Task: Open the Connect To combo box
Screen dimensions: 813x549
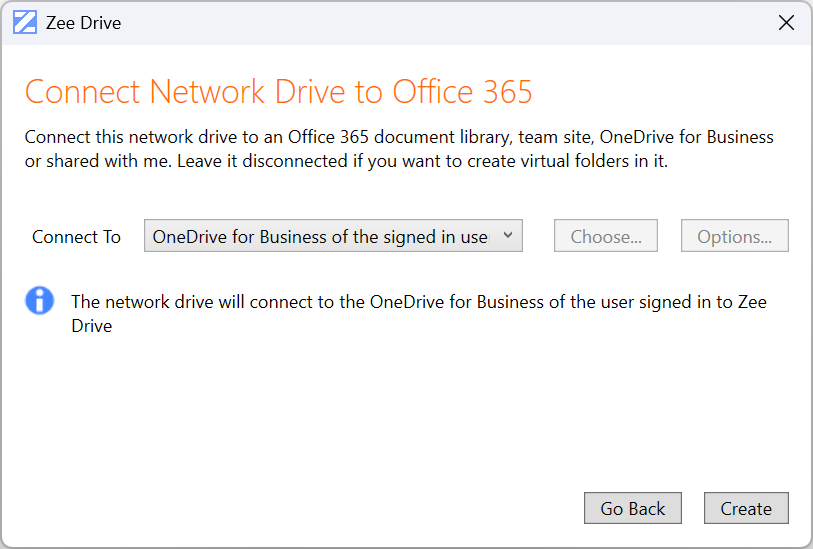Action: click(333, 237)
